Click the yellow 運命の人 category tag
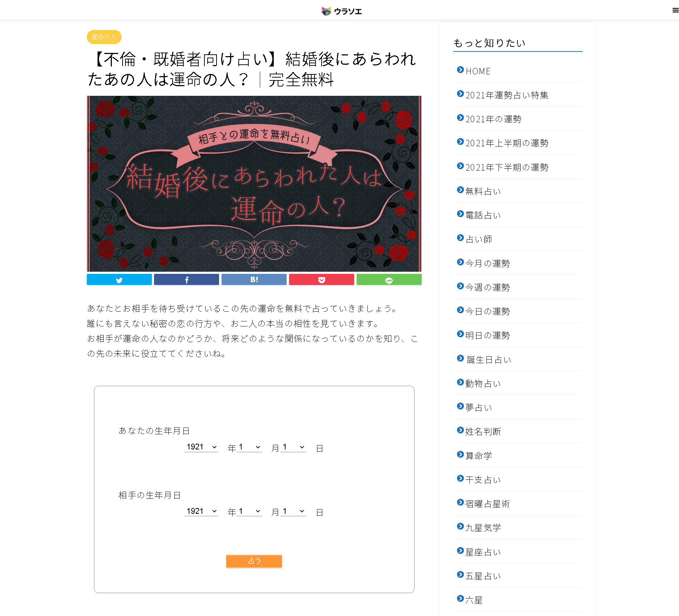This screenshot has height=616, width=679. pyautogui.click(x=104, y=37)
